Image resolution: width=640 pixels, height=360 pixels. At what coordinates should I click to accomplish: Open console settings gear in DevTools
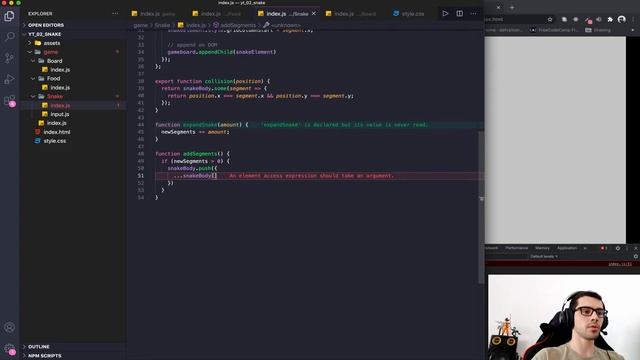point(636,256)
